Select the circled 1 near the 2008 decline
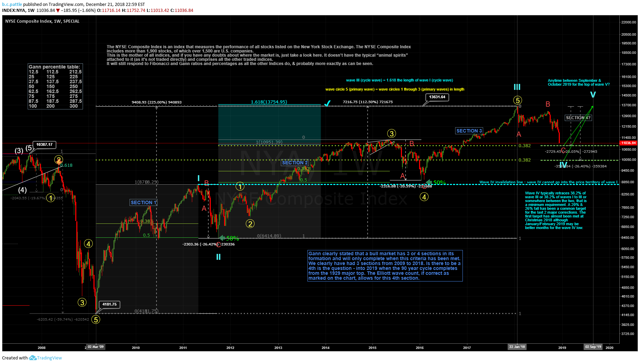Viewport: 640px width, 364px height. click(51, 198)
